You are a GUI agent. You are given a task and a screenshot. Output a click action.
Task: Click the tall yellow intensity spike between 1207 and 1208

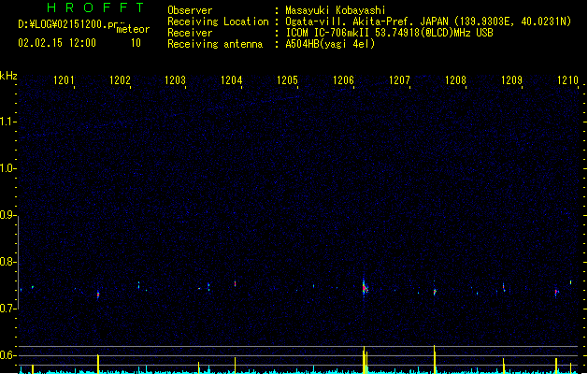click(435, 359)
